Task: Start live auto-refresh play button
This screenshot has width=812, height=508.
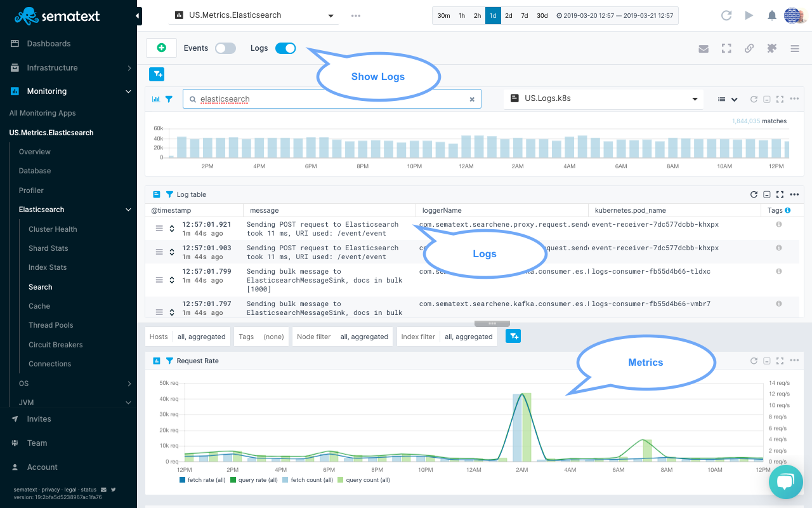Action: tap(749, 15)
